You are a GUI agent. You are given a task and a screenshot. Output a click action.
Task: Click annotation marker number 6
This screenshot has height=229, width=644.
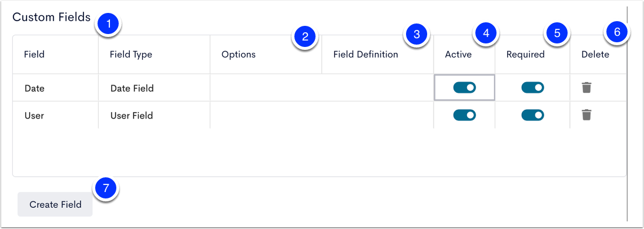coord(616,32)
